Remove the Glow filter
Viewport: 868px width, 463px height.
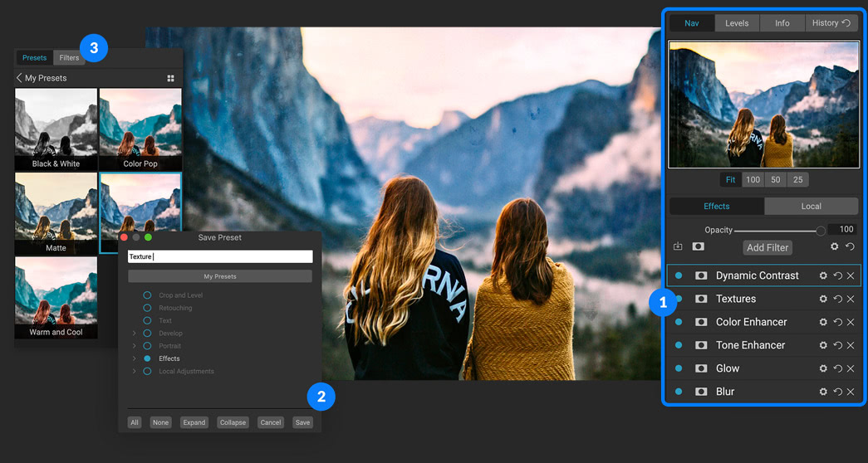coord(851,368)
